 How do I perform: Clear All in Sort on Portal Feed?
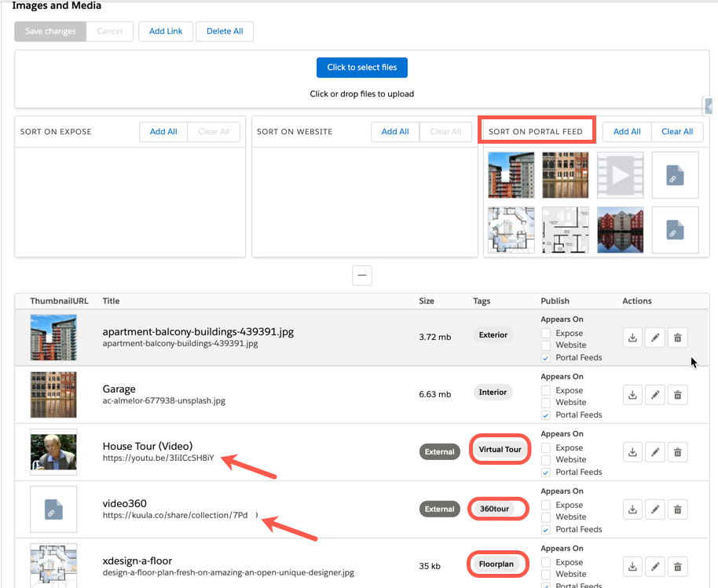pyautogui.click(x=677, y=132)
